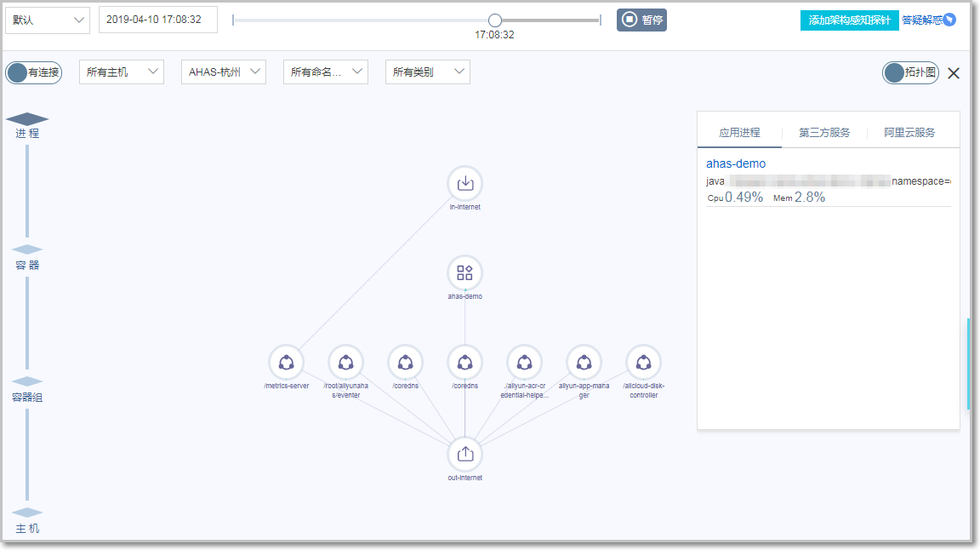Switch to the 阿里云服务 tab

pyautogui.click(x=909, y=133)
